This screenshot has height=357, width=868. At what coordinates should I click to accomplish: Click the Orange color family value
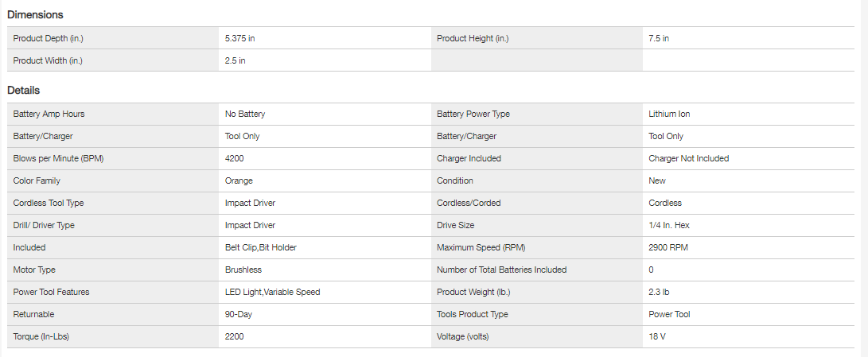[239, 180]
